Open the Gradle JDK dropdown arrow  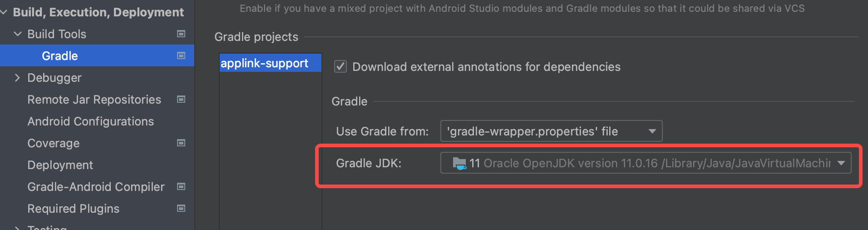(x=841, y=163)
